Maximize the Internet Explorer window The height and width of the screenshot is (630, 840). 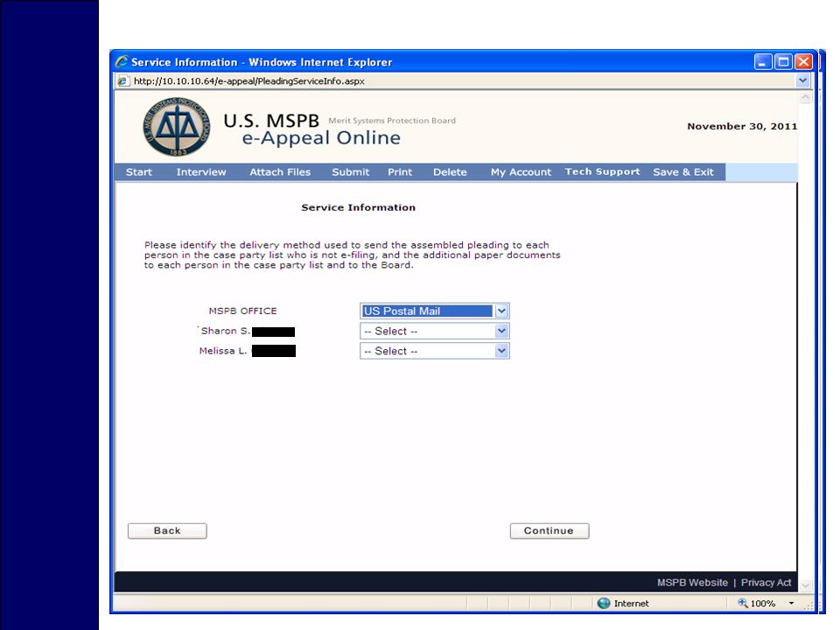(783, 61)
